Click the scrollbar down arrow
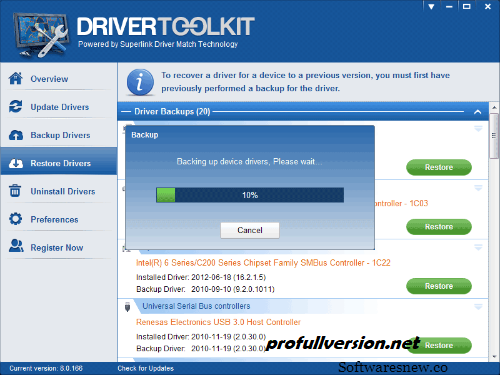The height and width of the screenshot is (375, 500). [x=494, y=357]
